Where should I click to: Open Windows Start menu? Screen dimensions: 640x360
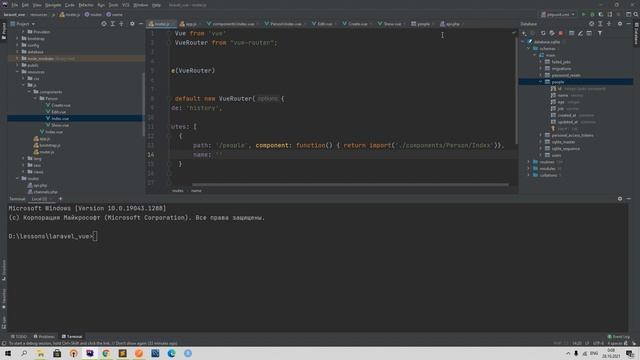tap(8, 353)
